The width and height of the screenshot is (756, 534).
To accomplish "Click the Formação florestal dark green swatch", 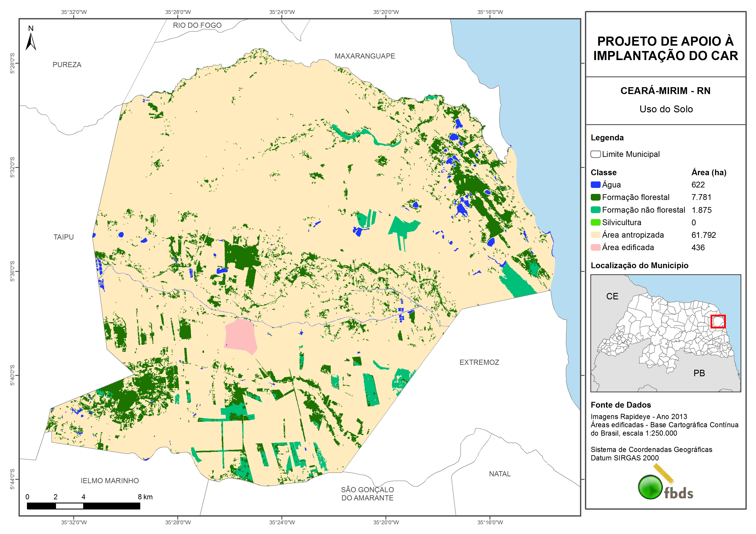I will click(x=595, y=197).
